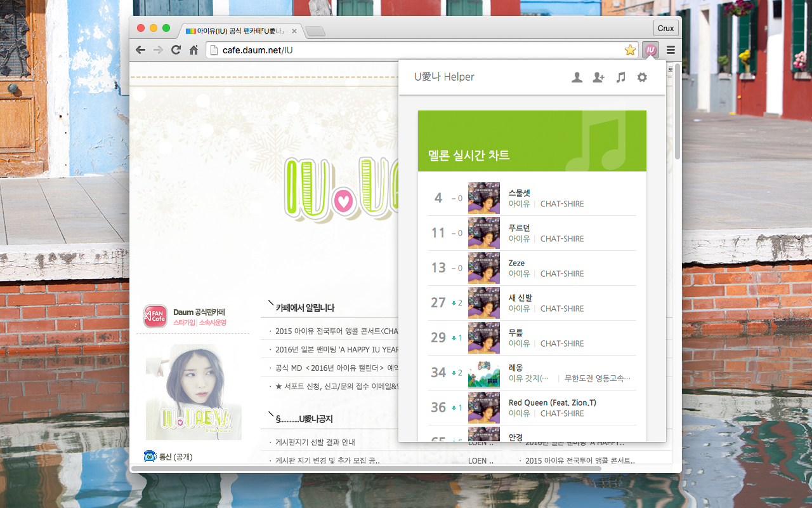Select the song title 새 신발
The width and height of the screenshot is (812, 508).
(x=520, y=297)
